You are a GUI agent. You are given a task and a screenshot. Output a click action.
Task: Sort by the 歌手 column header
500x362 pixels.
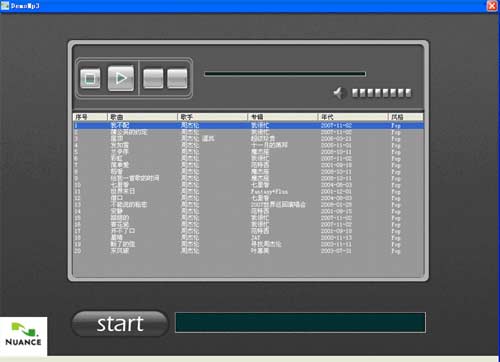(x=212, y=117)
